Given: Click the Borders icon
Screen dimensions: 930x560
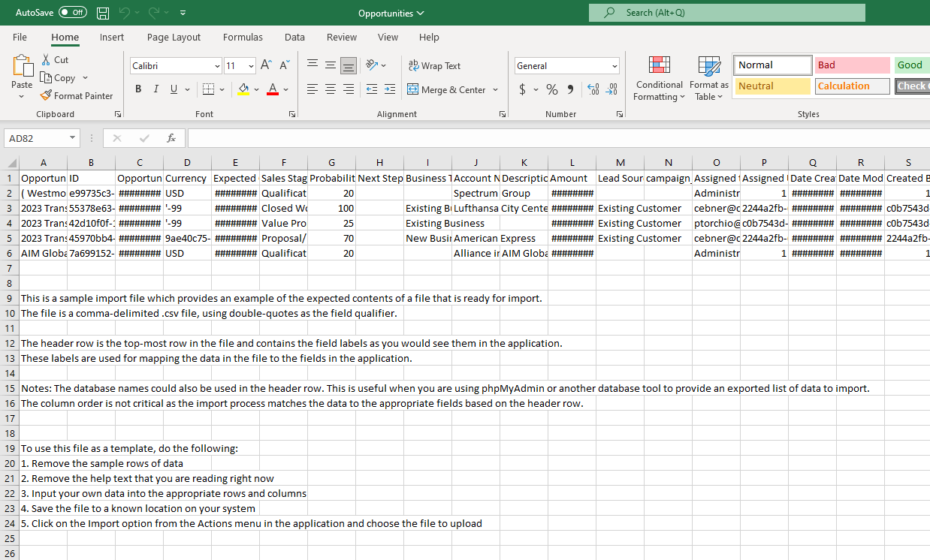Looking at the screenshot, I should tap(209, 89).
